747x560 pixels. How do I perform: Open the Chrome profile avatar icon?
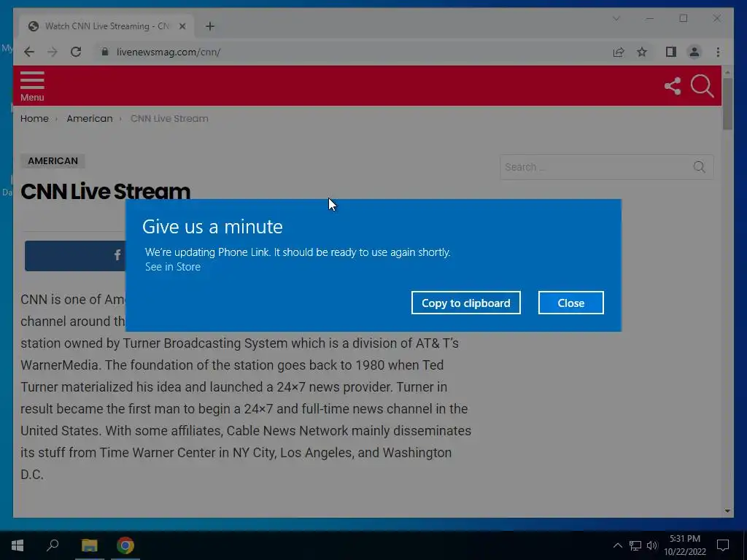(x=694, y=52)
